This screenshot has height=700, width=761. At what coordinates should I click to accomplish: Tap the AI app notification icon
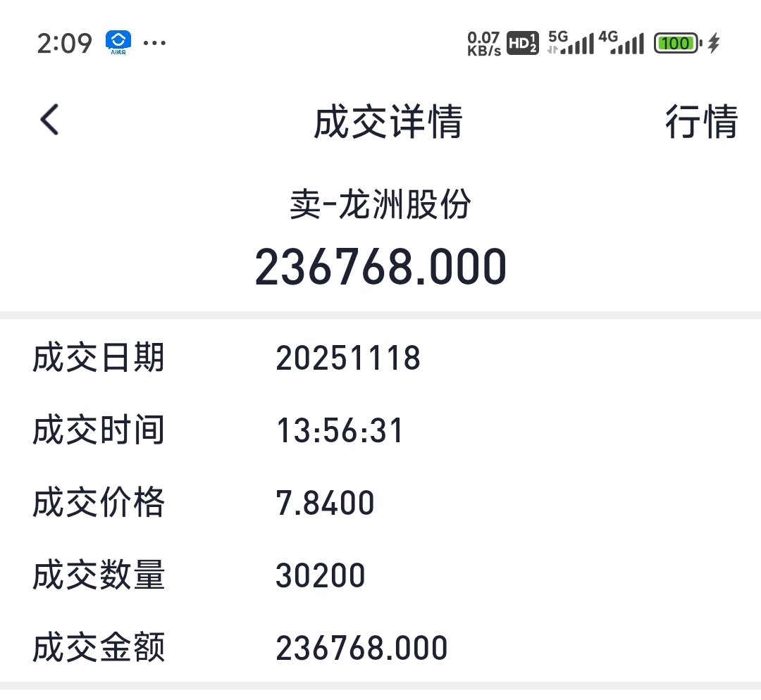(x=118, y=43)
